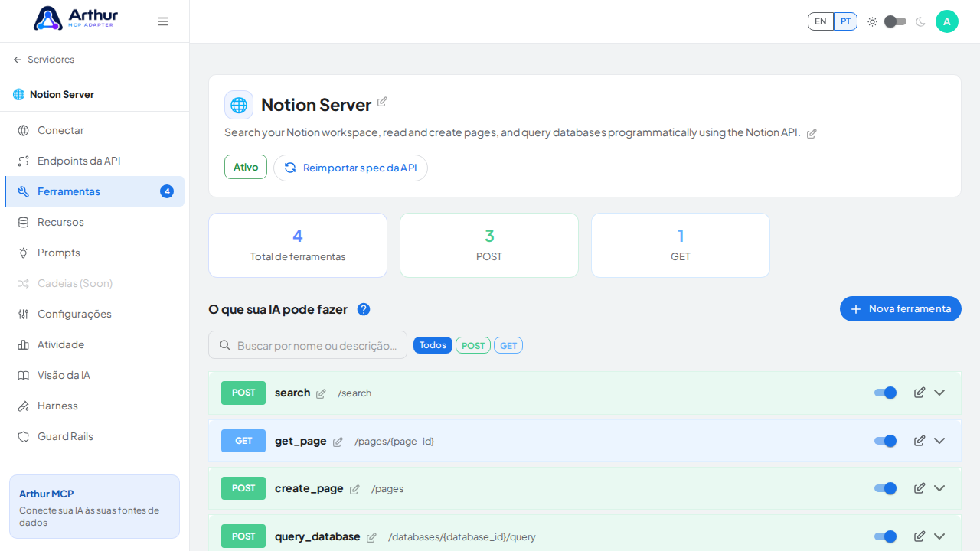Open the Guard Rails section

[x=95, y=436]
